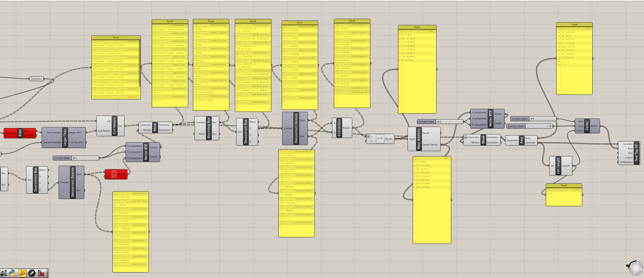The height and width of the screenshot is (278, 644).
Task: Click value 7.06208 in panel below Deconstruct Domain
Action: point(287,195)
